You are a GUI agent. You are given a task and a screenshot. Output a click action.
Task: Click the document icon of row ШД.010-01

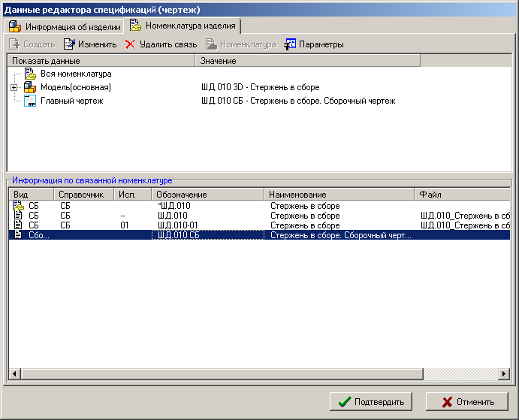point(19,225)
